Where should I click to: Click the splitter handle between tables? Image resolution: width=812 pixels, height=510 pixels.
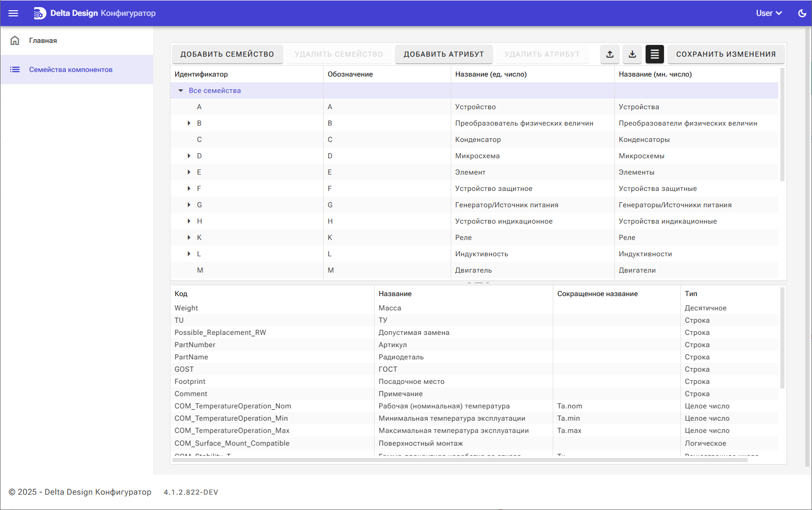(x=478, y=282)
